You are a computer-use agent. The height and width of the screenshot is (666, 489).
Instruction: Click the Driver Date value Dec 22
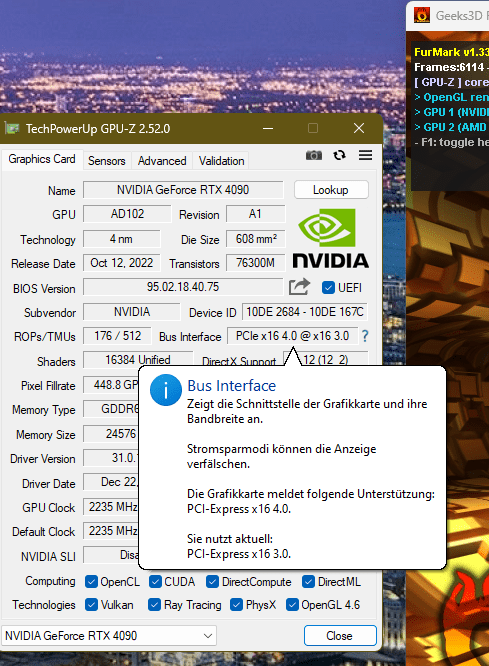tap(111, 482)
